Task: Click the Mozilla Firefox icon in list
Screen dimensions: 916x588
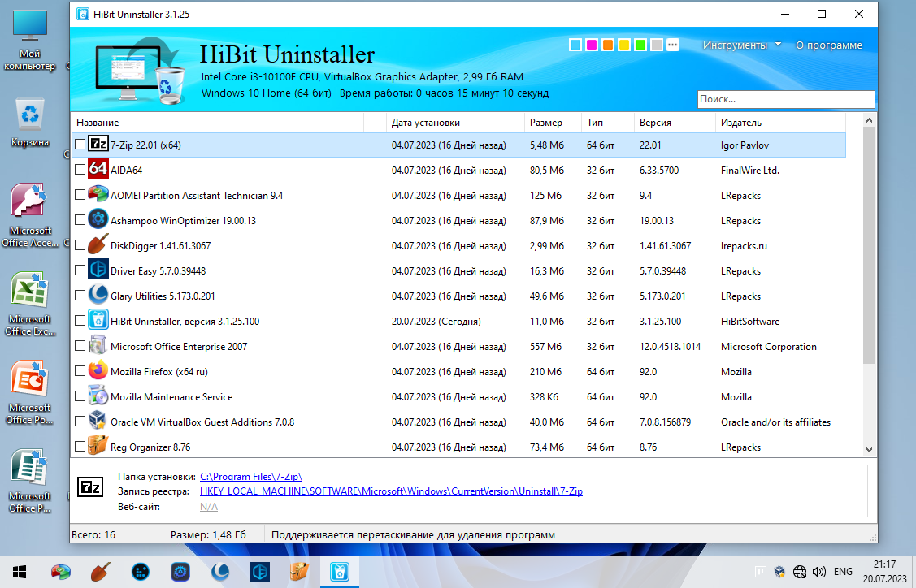Action: pos(98,370)
